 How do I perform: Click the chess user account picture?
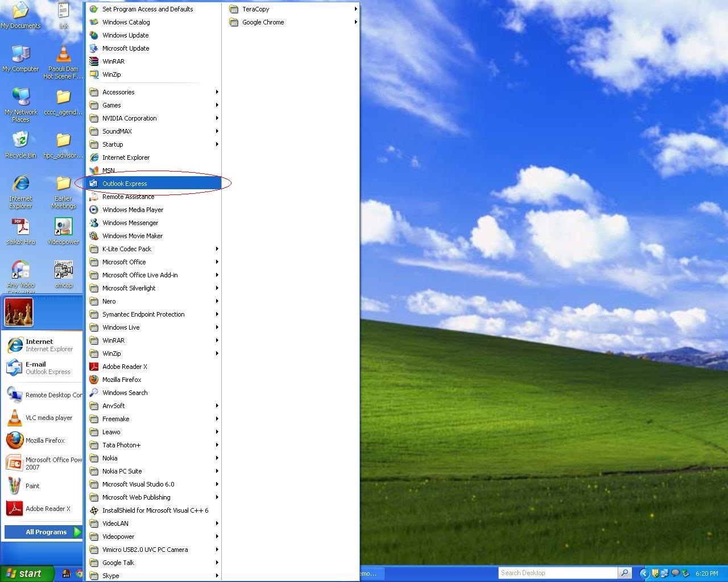19,312
